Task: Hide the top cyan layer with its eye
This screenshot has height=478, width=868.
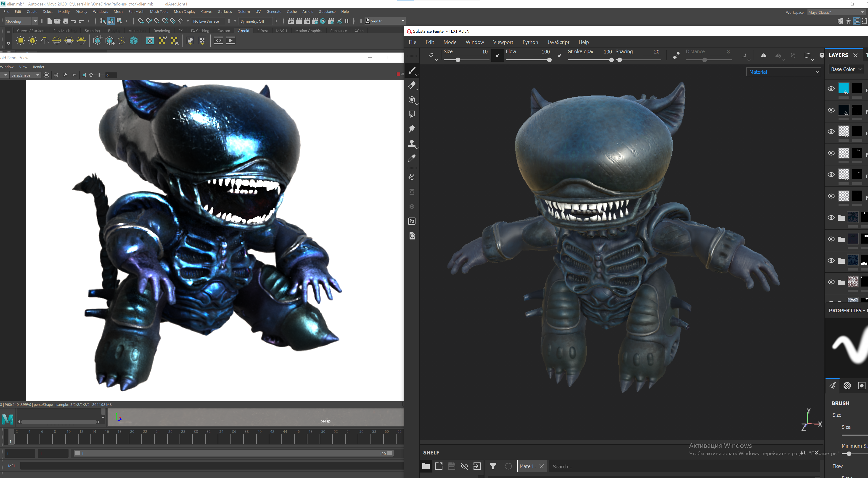Action: pos(831,89)
